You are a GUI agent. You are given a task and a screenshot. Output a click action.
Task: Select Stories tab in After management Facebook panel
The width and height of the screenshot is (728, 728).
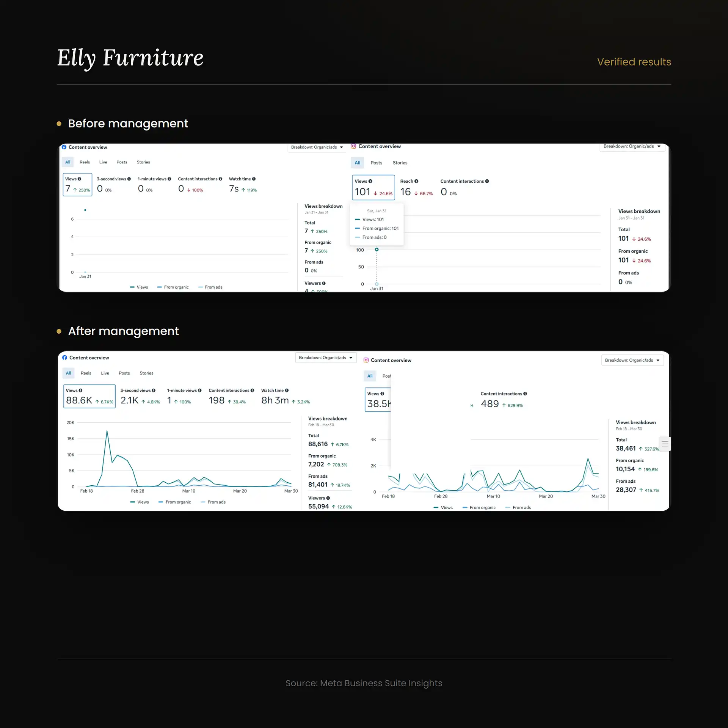tap(146, 373)
